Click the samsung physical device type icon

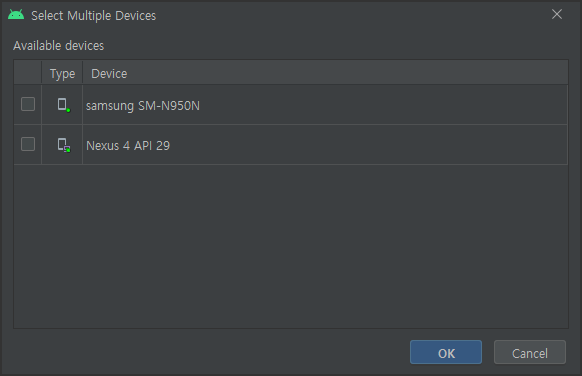[63, 105]
